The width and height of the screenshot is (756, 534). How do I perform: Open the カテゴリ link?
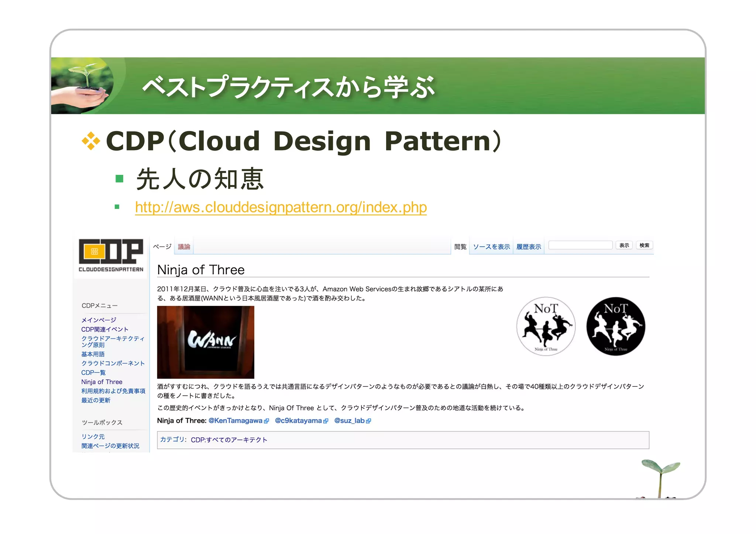[172, 440]
